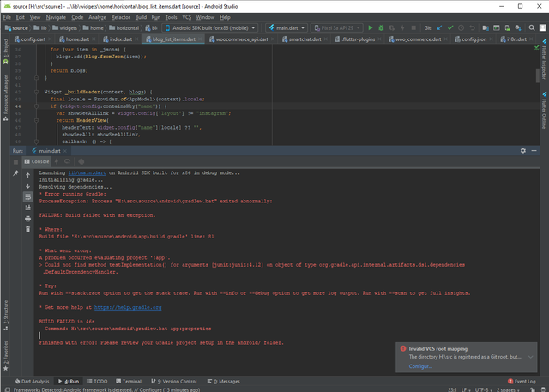The image size is (549, 392).
Task: Open the Flutter Inspector side panel
Action: click(x=544, y=59)
